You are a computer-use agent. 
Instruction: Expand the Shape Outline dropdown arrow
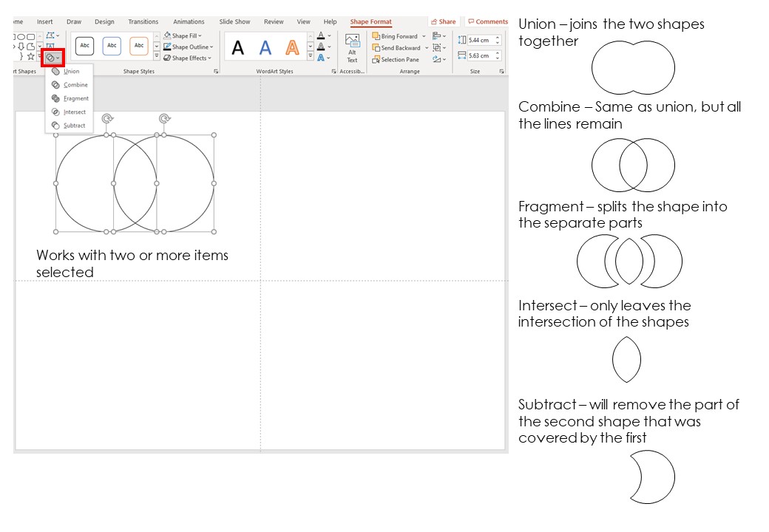click(x=211, y=47)
